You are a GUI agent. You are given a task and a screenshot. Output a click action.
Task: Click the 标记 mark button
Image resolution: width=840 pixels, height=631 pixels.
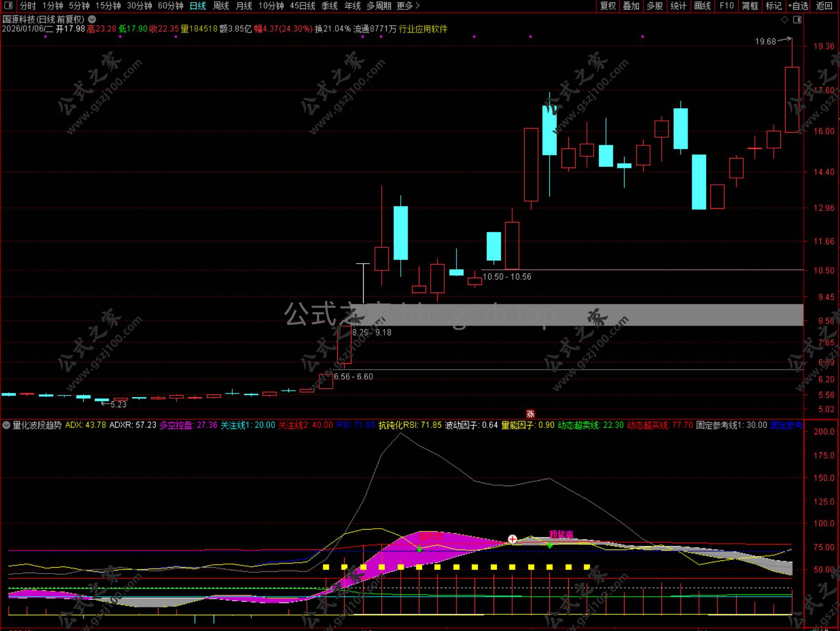click(x=774, y=6)
